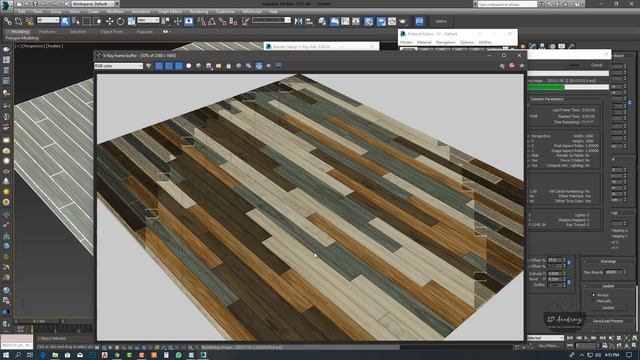The height and width of the screenshot is (360, 640).
Task: Click the teapot Render Production icon
Action: pyautogui.click(x=403, y=21)
